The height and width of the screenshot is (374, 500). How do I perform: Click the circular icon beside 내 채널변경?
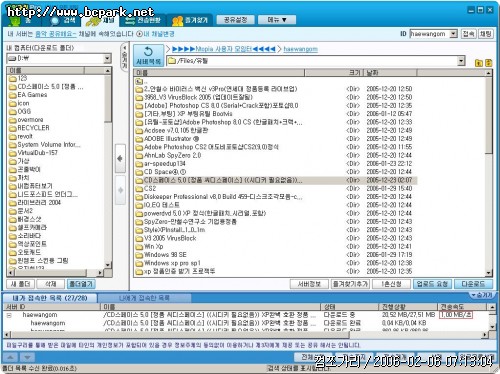pyautogui.click(x=139, y=34)
